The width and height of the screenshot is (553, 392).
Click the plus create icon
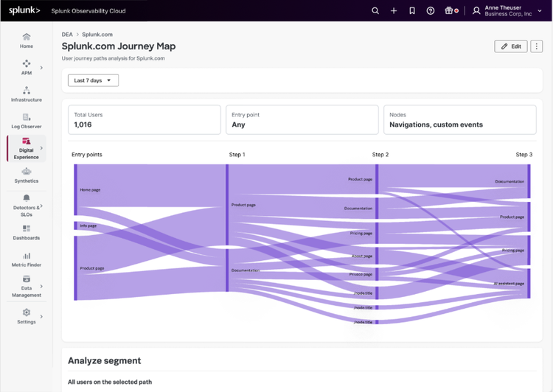[x=394, y=11]
